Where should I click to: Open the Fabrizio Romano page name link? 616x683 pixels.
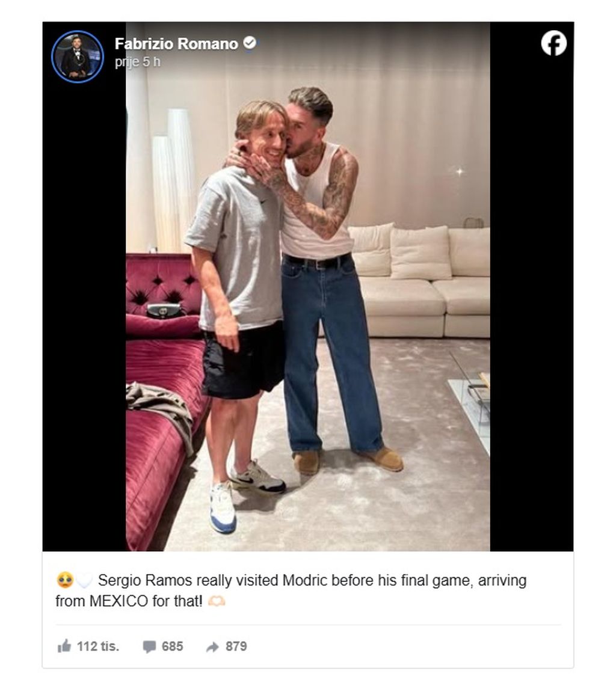coord(176,44)
